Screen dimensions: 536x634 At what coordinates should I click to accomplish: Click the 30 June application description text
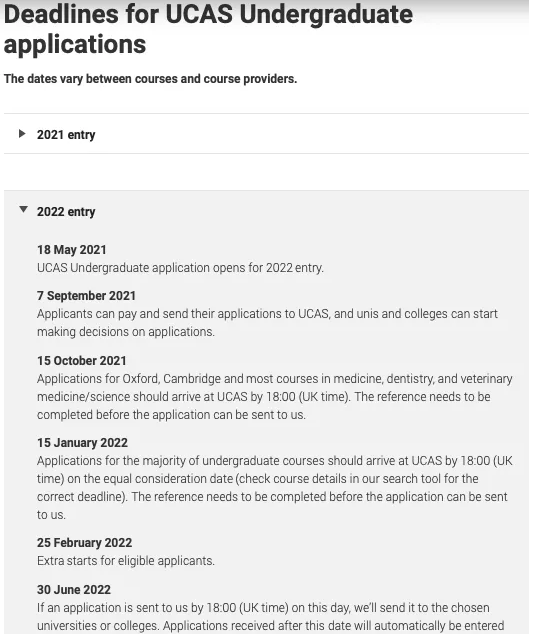point(270,617)
